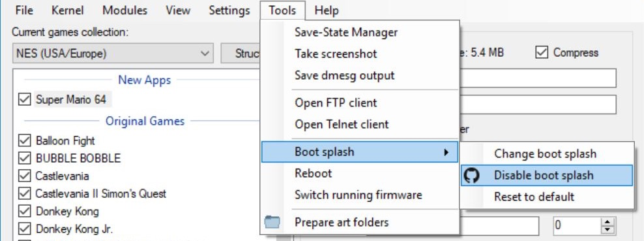
Task: Click the GitHub icon beside Disable boot splash
Action: coord(471,176)
